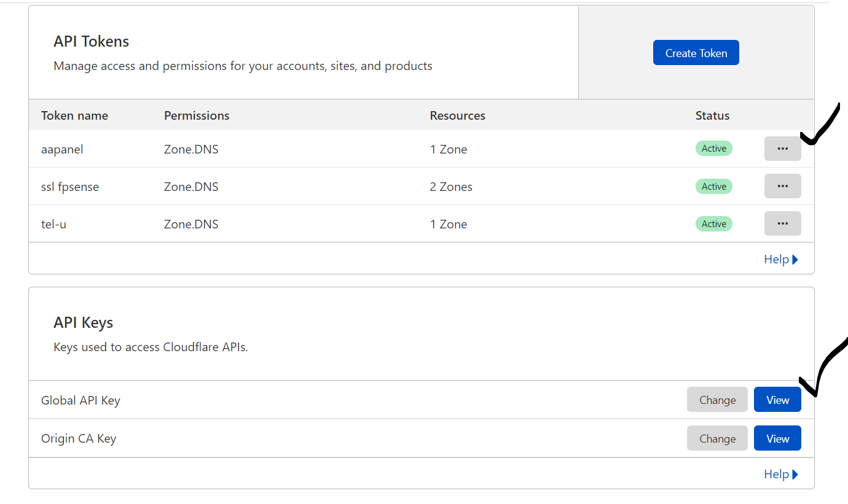Open the ellipsis menu for ssl fpsense token
Screen dimensions: 848x504
tap(782, 186)
